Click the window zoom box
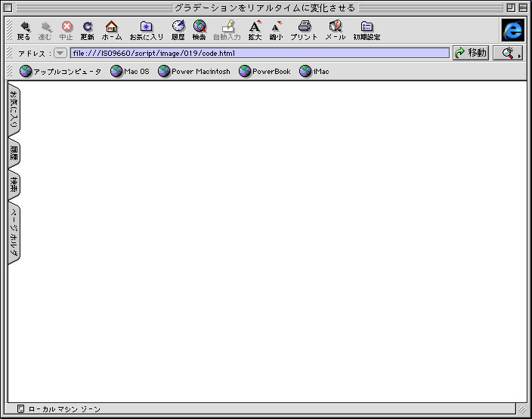This screenshot has height=419, width=532. pyautogui.click(x=511, y=8)
